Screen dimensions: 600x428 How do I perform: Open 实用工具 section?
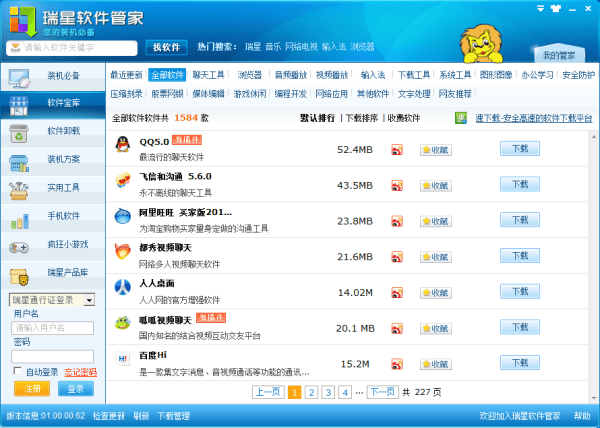click(53, 189)
